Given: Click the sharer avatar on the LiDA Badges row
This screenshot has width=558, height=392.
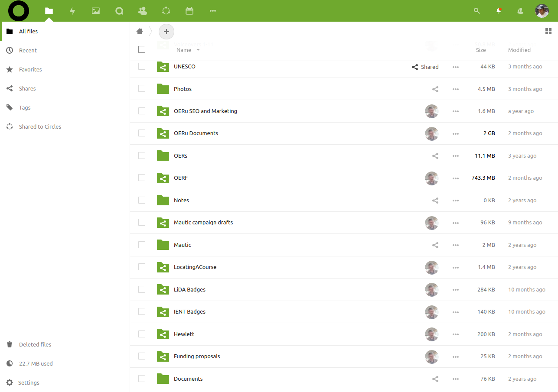Looking at the screenshot, I should tap(432, 290).
